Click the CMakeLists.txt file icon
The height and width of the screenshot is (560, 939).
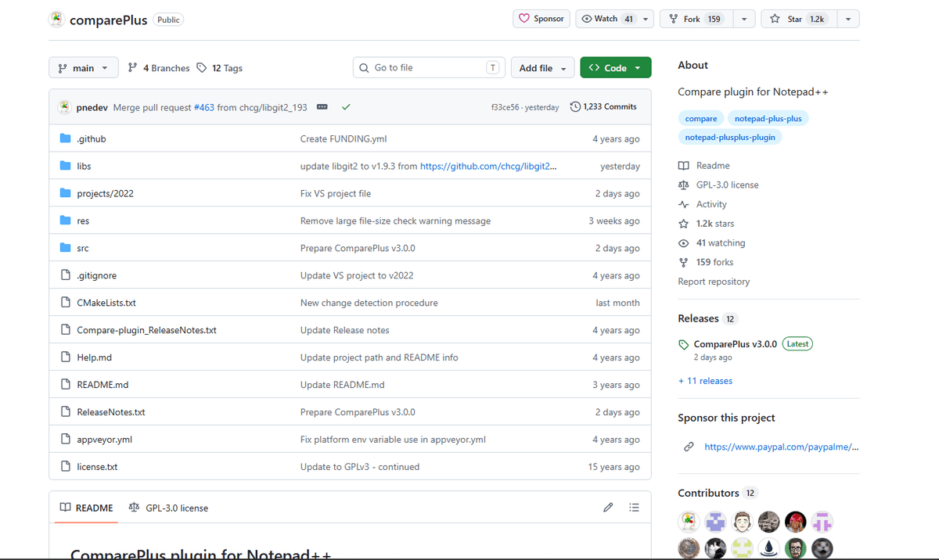pos(66,303)
